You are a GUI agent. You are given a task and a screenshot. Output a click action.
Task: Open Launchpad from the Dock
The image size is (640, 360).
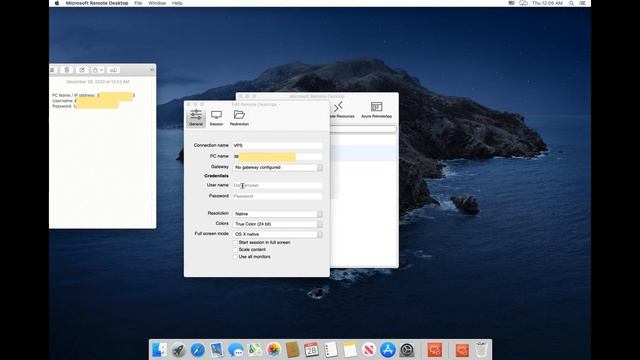[178, 350]
